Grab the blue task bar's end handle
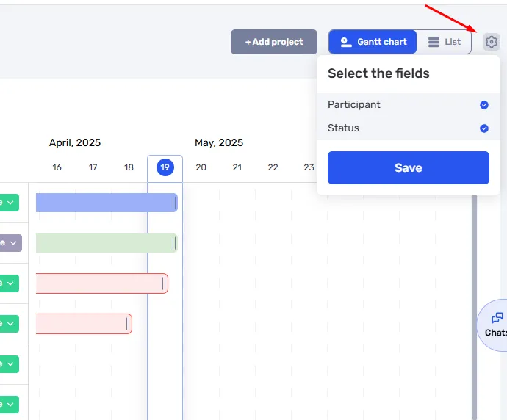This screenshot has height=420, width=507. [x=174, y=203]
